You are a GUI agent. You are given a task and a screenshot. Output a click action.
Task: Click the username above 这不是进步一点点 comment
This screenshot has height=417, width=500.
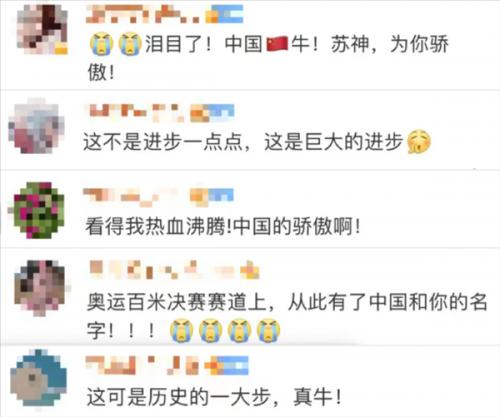(136, 113)
